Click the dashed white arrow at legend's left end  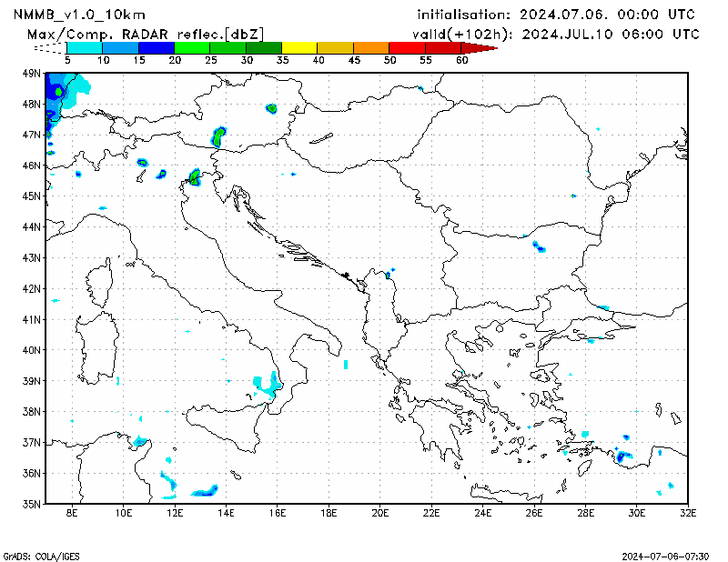pyautogui.click(x=51, y=47)
